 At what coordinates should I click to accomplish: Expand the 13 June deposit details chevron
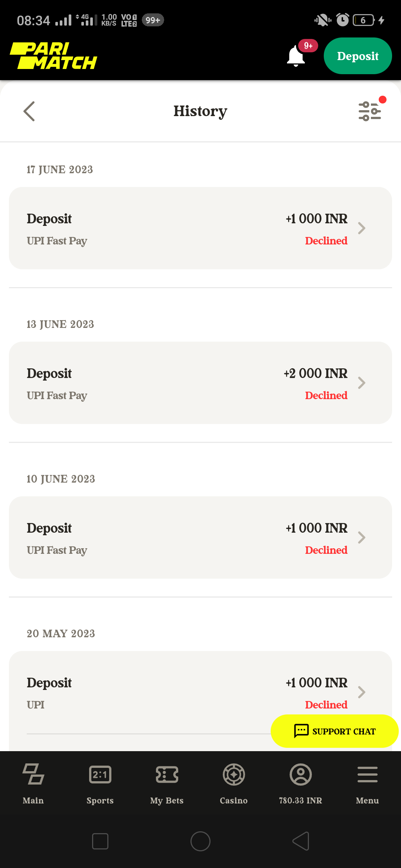(362, 383)
